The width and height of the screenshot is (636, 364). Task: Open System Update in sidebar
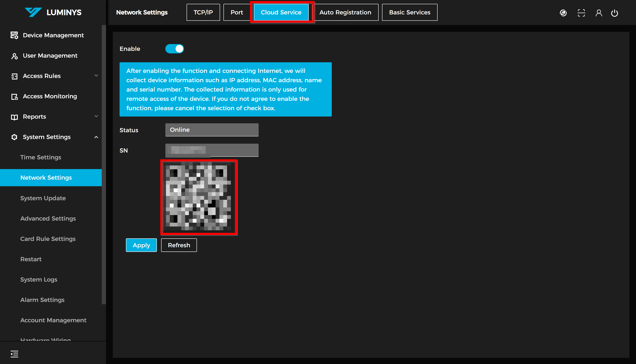(43, 198)
